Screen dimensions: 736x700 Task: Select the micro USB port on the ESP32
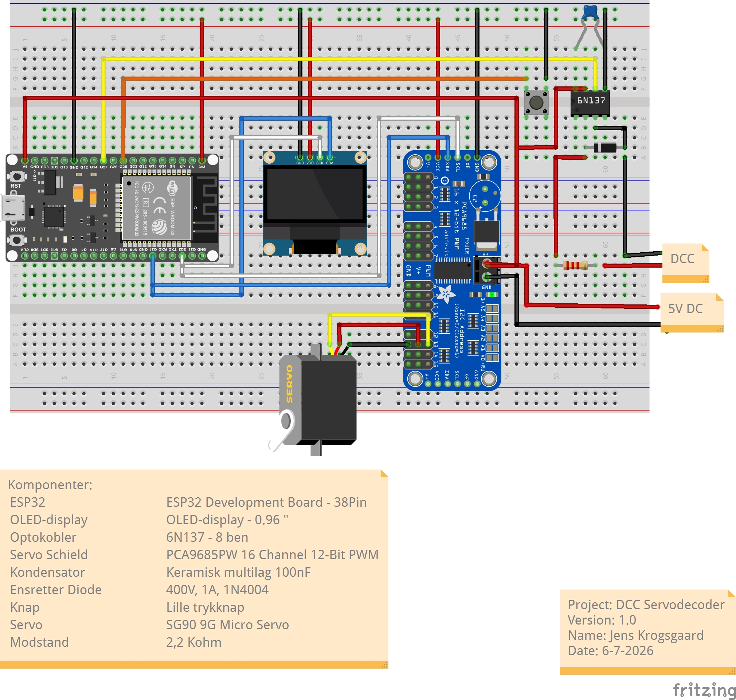[x=13, y=207]
